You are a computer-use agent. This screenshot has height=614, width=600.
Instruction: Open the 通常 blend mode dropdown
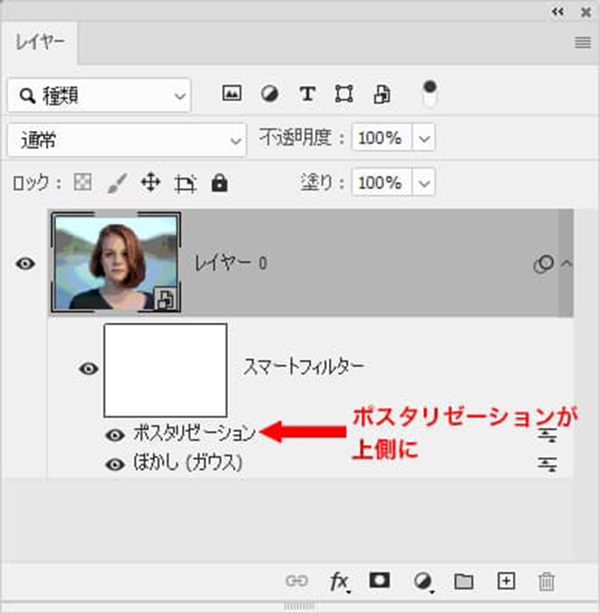127,140
